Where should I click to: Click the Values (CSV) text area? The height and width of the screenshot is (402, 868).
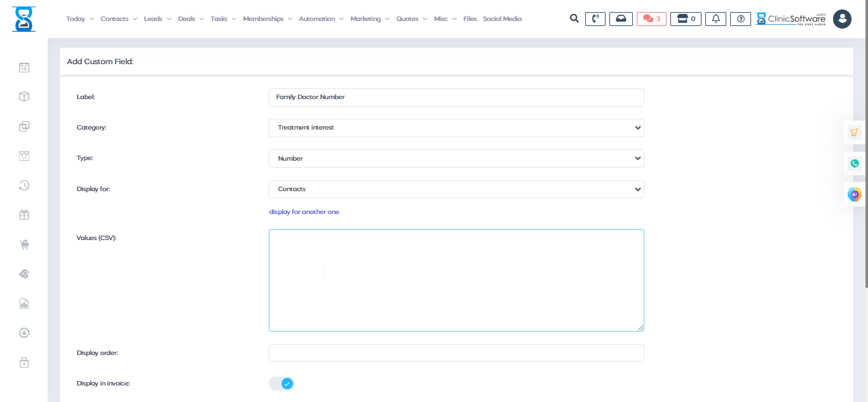click(456, 280)
